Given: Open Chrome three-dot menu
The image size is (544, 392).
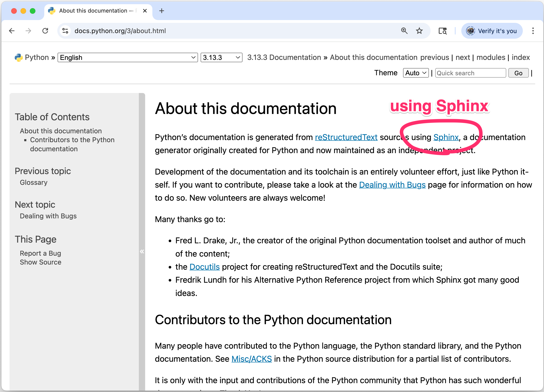Looking at the screenshot, I should click(533, 31).
